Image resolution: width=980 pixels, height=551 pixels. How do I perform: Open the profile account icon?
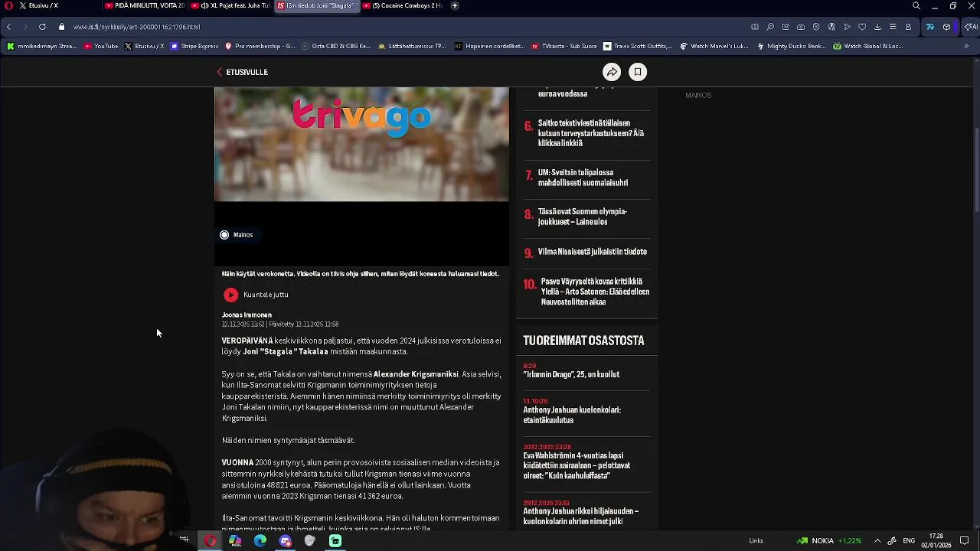pos(908,27)
